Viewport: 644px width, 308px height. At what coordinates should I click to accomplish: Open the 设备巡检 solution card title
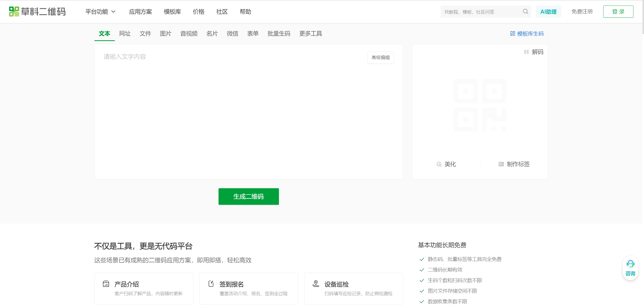click(x=337, y=284)
